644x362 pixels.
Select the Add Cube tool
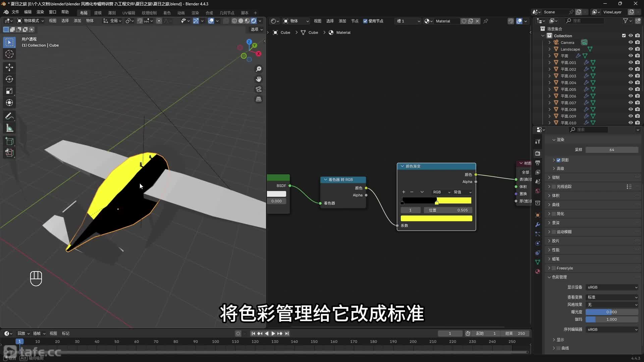9,141
